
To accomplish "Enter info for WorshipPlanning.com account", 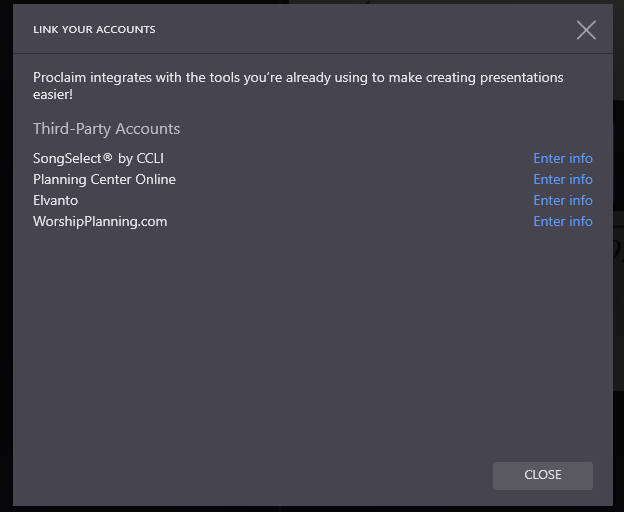I will point(563,221).
